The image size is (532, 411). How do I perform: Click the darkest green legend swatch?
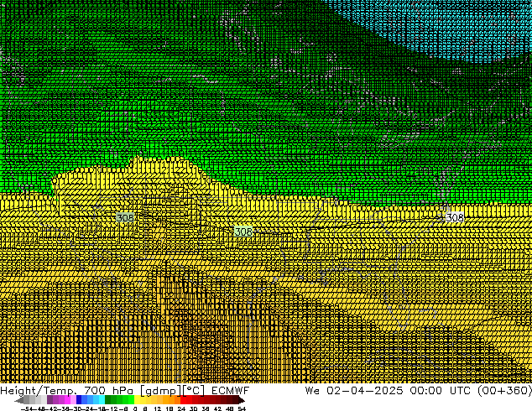tap(108, 399)
